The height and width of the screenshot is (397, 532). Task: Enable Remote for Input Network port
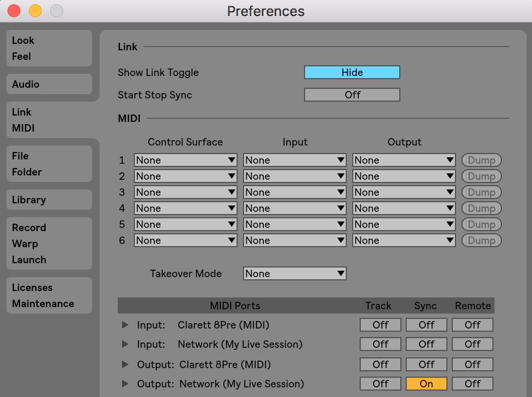pos(472,344)
